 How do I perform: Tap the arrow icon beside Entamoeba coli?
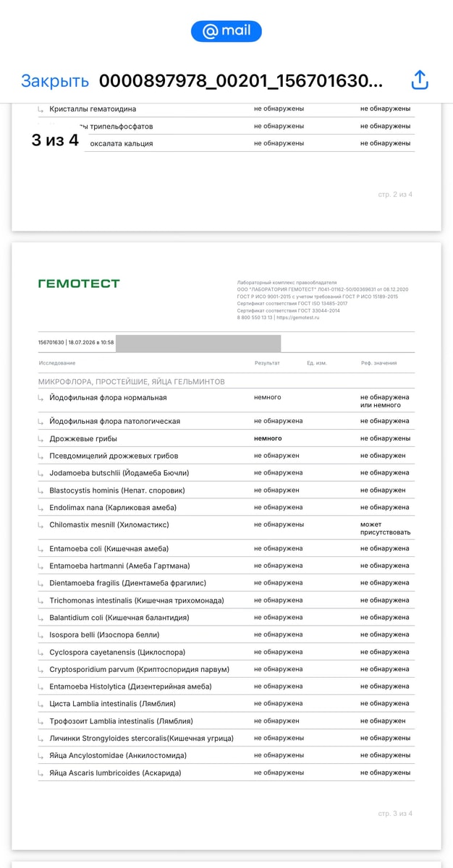coord(41,548)
